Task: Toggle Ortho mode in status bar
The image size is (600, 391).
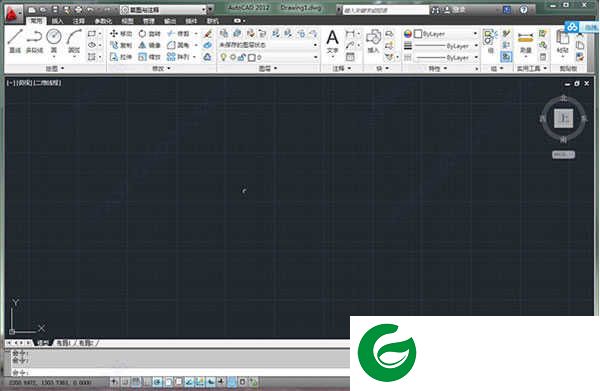Action: (x=147, y=381)
